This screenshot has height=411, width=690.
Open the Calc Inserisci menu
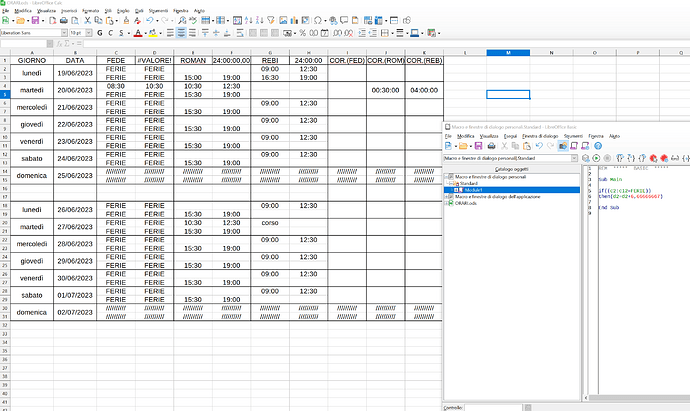(69, 11)
